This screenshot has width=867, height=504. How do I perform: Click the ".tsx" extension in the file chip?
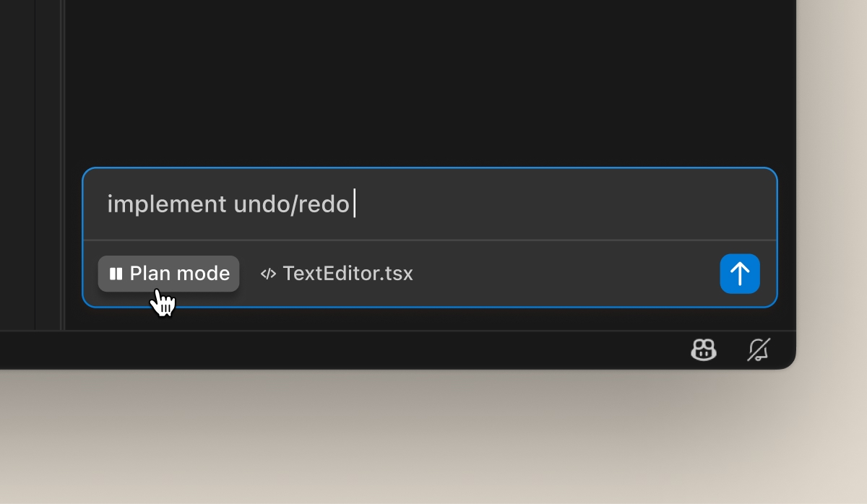click(397, 274)
